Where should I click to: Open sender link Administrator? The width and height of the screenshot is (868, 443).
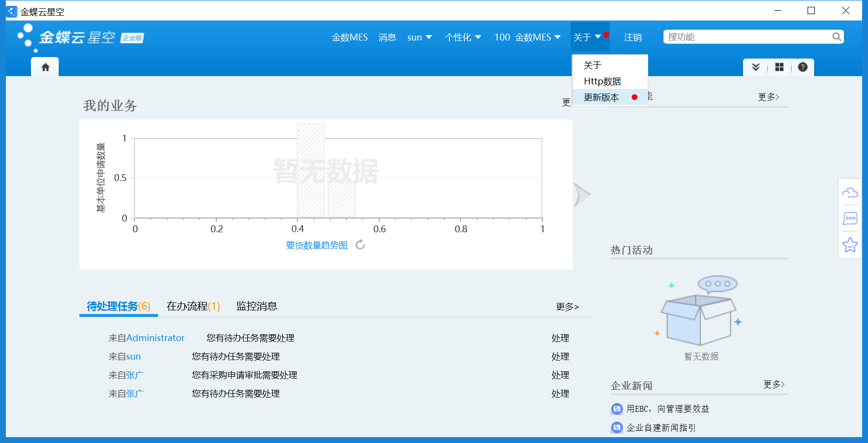[x=155, y=338]
